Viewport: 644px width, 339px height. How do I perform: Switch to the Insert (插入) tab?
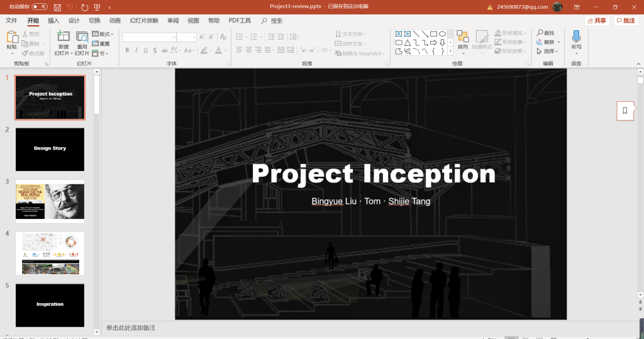53,21
